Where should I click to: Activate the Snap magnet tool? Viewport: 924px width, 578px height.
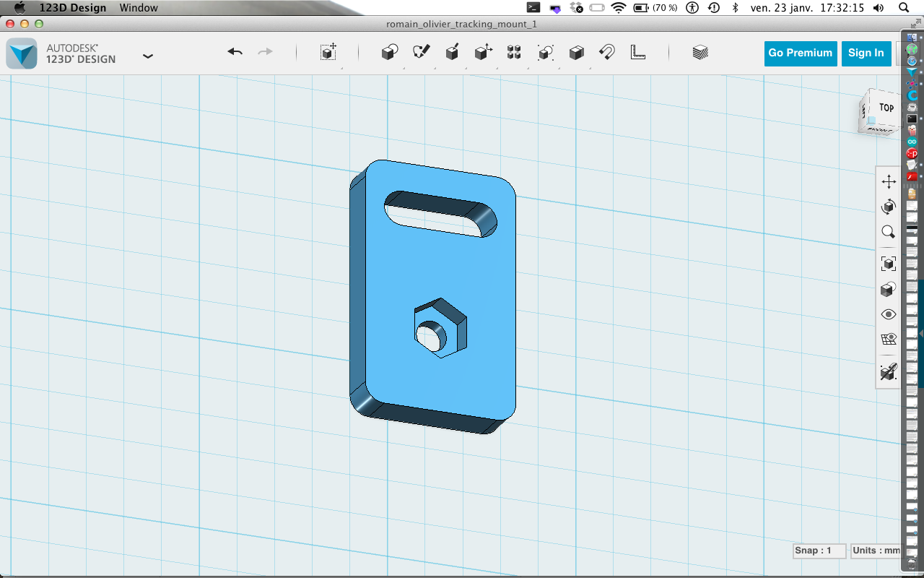[x=607, y=52]
